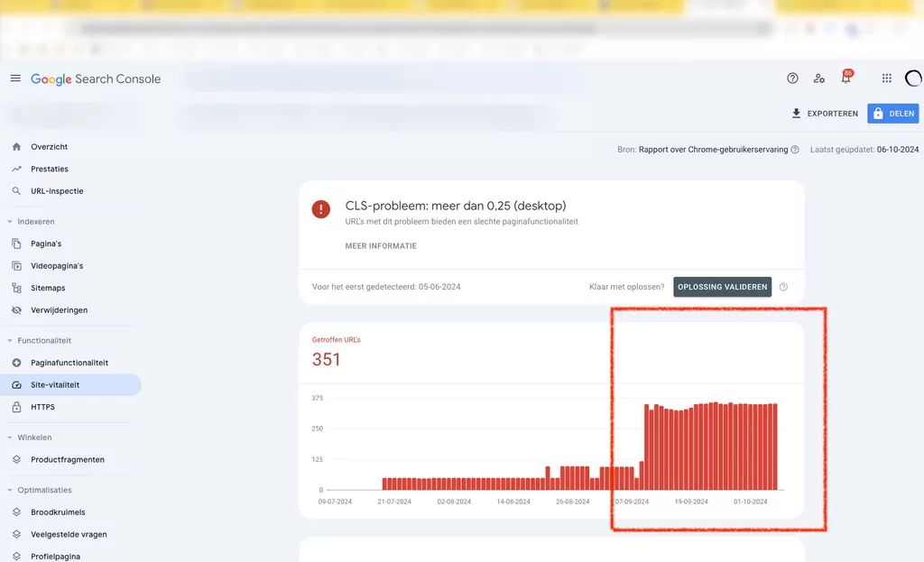The height and width of the screenshot is (562, 924).
Task: Open the notifications bell
Action: pyautogui.click(x=845, y=79)
